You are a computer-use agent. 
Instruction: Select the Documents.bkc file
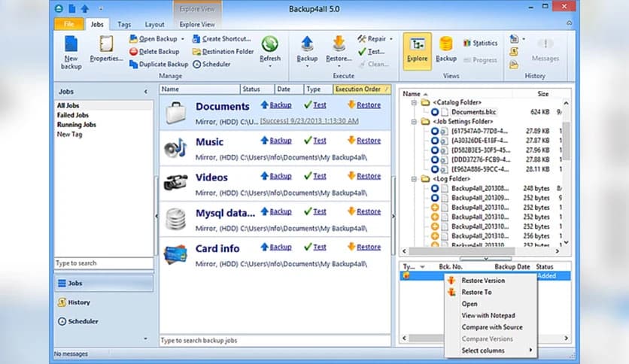pos(473,112)
